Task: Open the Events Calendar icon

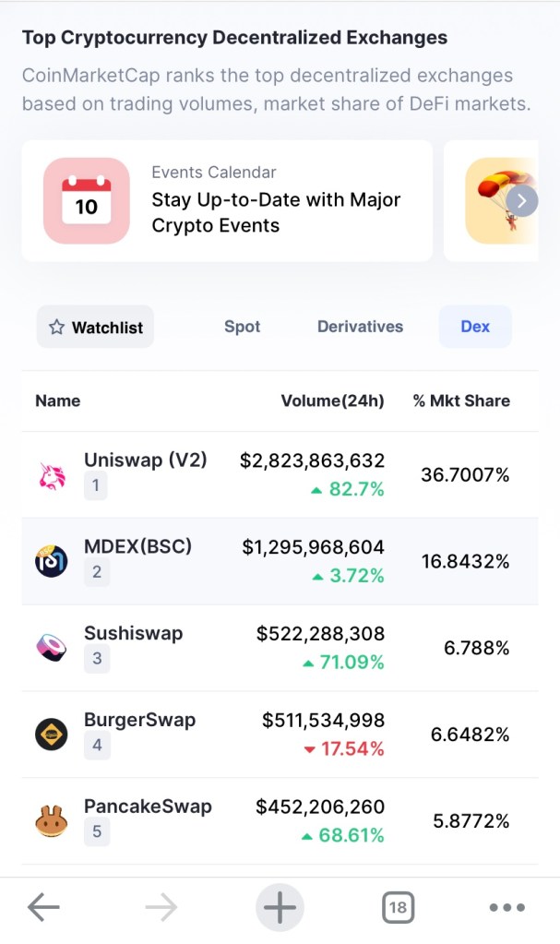Action: coord(87,200)
